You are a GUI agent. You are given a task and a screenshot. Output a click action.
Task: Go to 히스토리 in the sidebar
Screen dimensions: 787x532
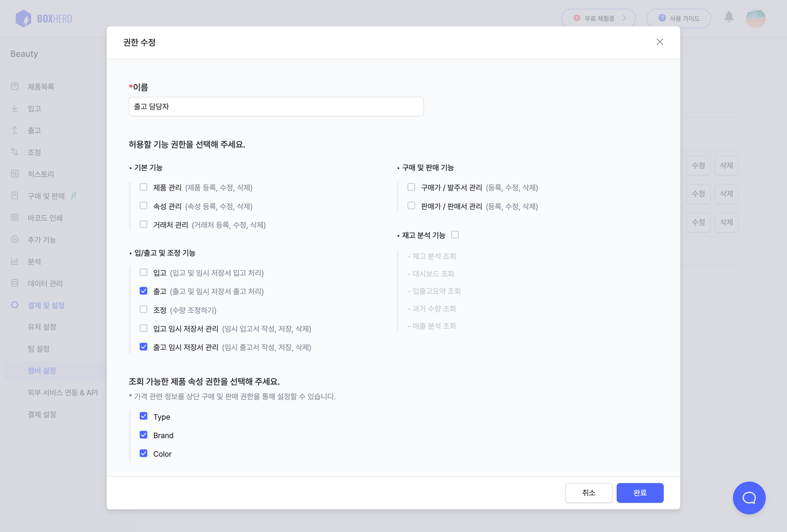coord(41,174)
